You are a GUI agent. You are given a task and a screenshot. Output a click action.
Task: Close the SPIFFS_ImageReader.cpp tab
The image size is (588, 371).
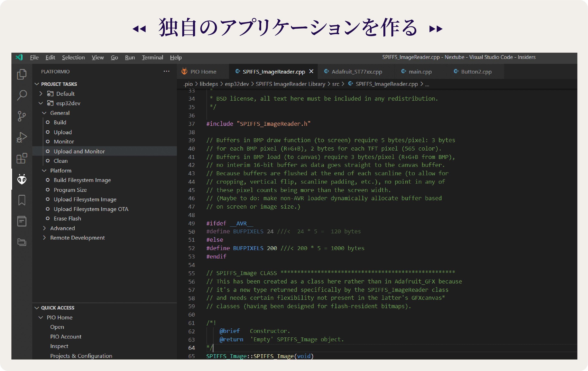pos(311,71)
